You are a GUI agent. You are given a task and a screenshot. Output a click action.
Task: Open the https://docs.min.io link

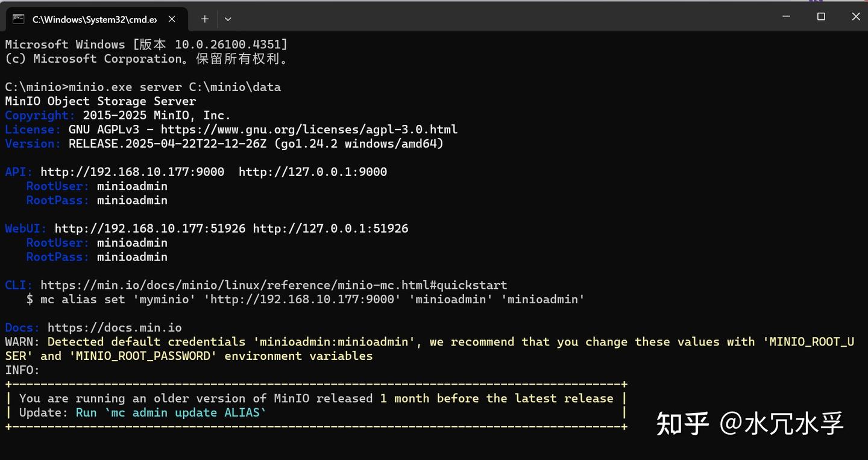pyautogui.click(x=115, y=328)
